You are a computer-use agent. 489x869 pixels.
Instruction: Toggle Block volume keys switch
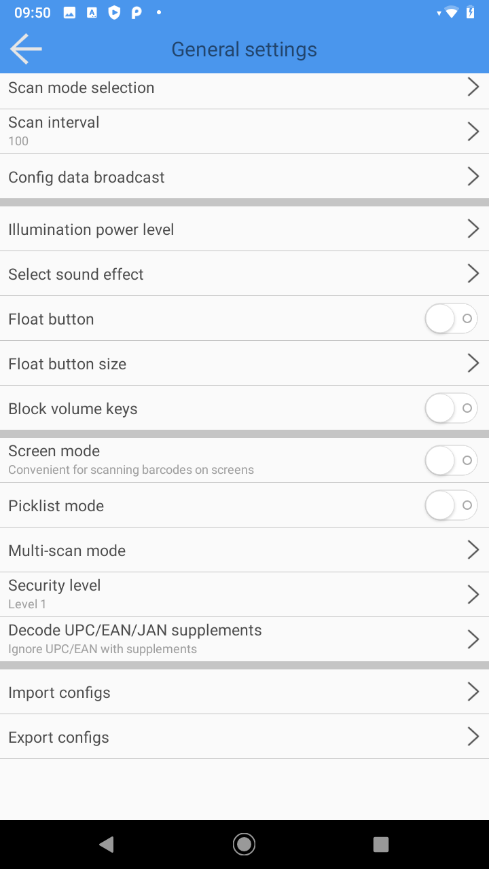pos(451,408)
